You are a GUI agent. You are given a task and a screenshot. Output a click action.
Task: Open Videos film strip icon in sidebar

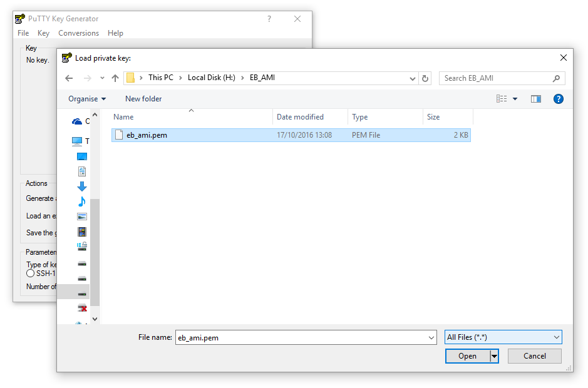click(82, 232)
